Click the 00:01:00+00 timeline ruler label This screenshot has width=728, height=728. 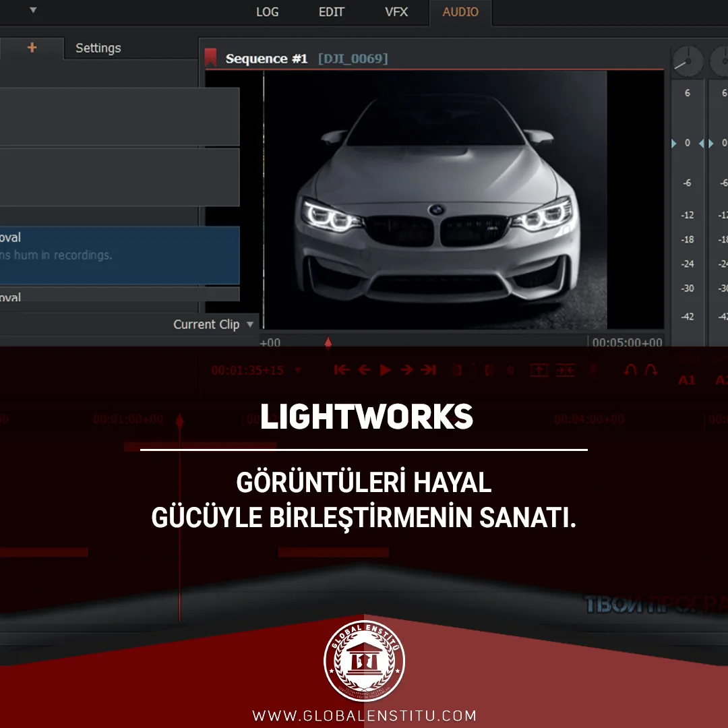(x=128, y=419)
